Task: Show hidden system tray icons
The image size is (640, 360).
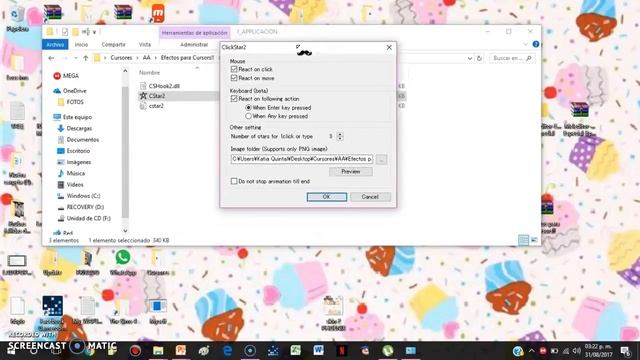Action: coord(531,351)
